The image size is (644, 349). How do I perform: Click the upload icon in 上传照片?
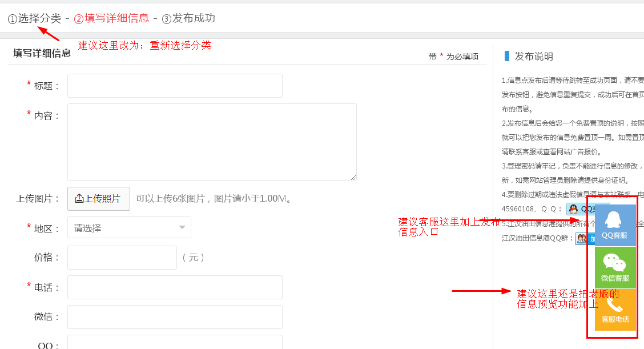(x=79, y=199)
